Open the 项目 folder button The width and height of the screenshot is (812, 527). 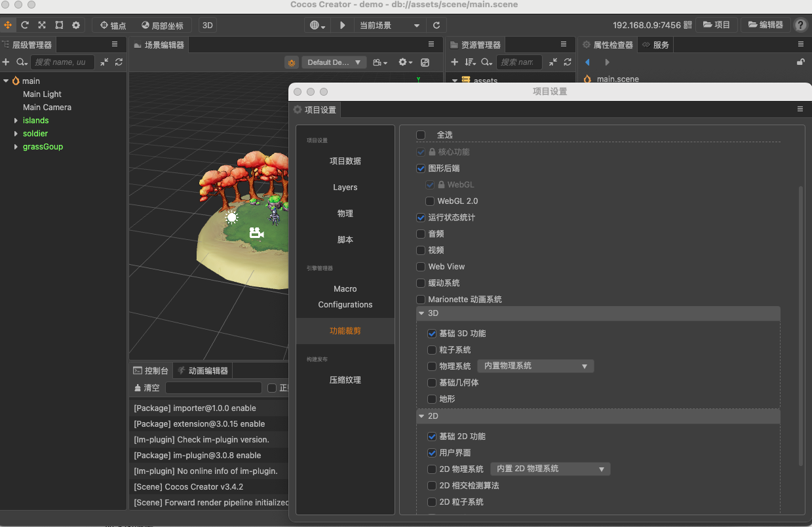(716, 25)
